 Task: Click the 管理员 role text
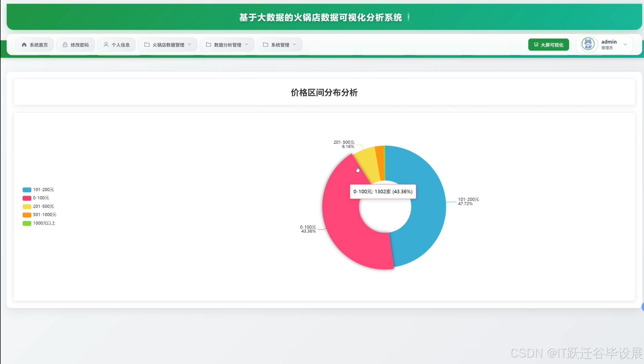pos(607,48)
